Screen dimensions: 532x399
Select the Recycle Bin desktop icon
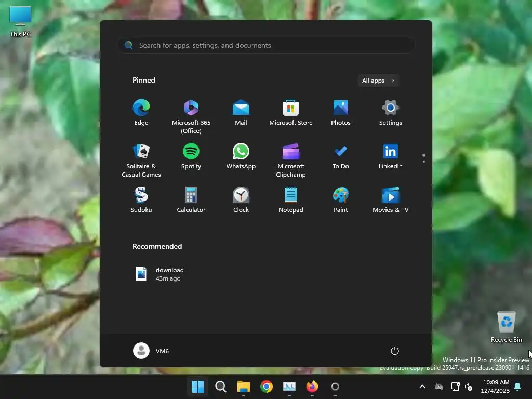coord(506,326)
